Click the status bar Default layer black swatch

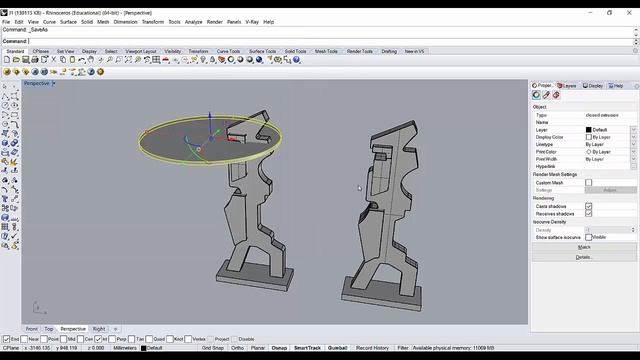click(143, 348)
